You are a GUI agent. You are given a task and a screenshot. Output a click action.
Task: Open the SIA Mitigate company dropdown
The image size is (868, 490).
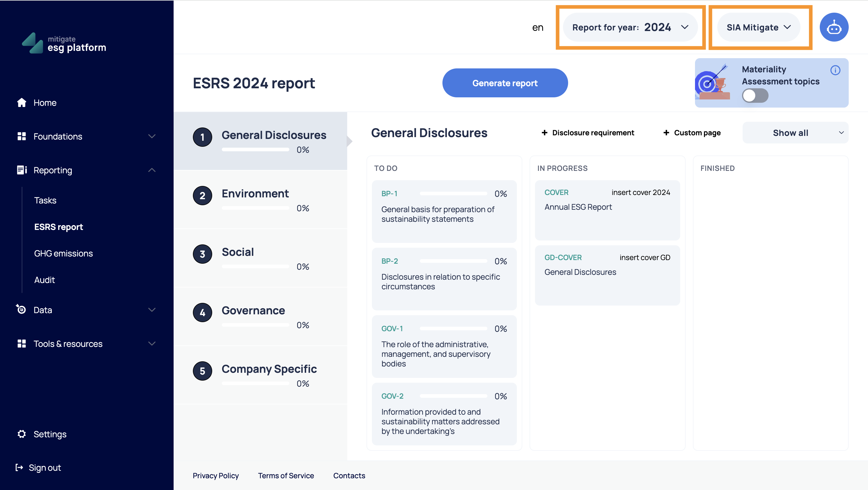[x=758, y=27]
